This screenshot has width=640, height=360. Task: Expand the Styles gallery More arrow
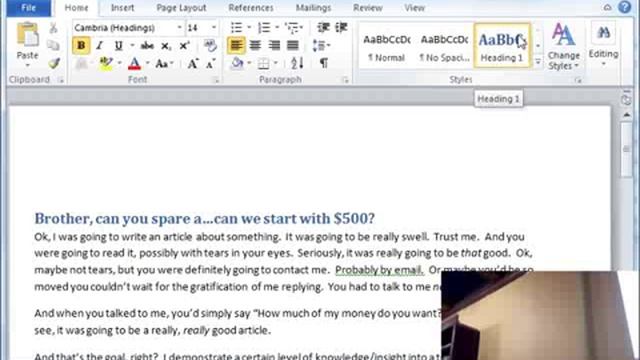(x=538, y=62)
